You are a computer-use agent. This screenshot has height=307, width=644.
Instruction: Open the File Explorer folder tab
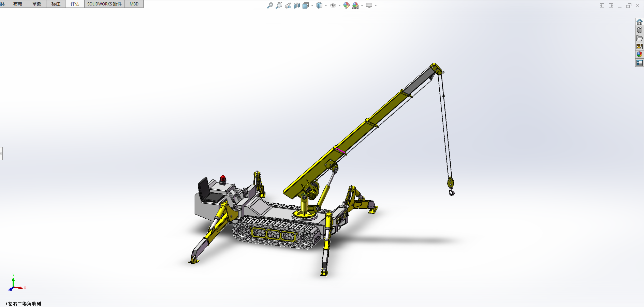pos(640,38)
